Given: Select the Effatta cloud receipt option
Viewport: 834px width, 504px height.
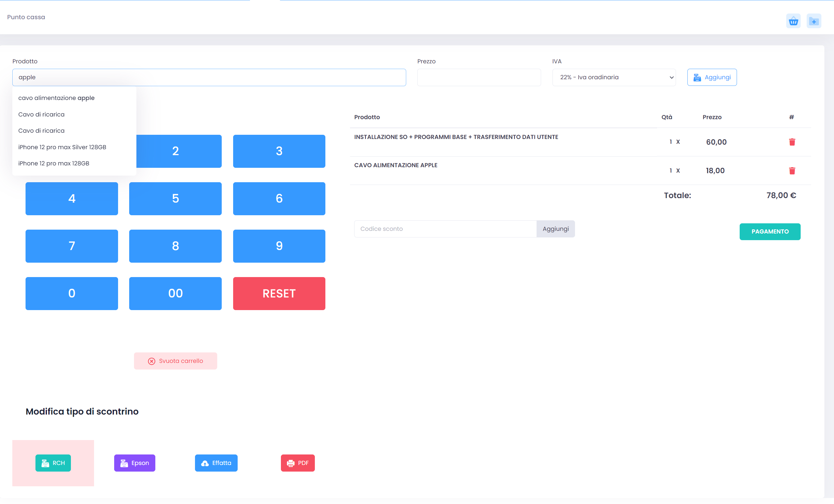Looking at the screenshot, I should coord(216,463).
